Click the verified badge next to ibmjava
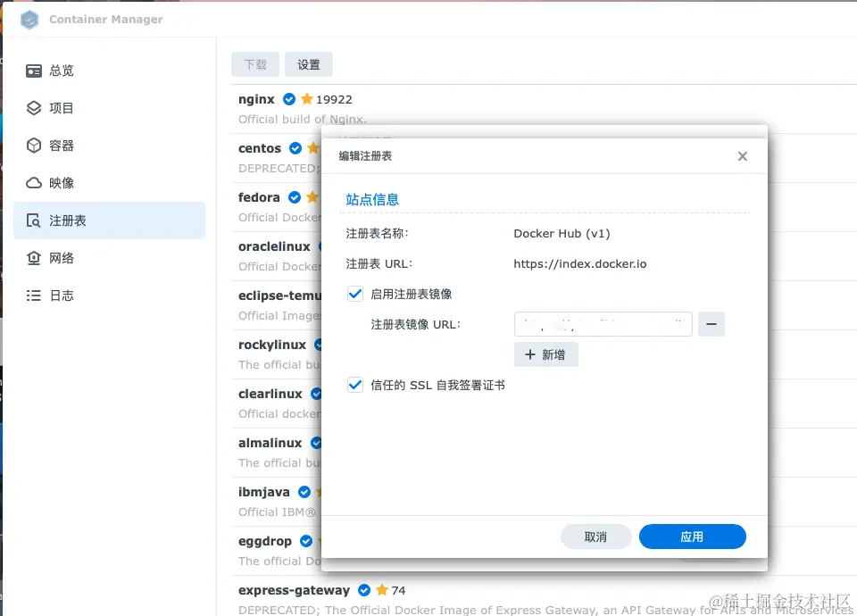857x616 pixels. [304, 492]
